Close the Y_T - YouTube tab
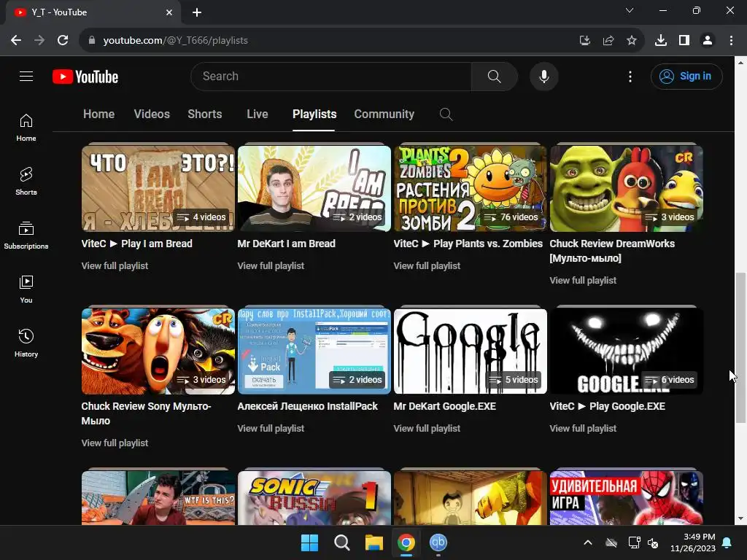This screenshot has height=560, width=747. coord(169,12)
